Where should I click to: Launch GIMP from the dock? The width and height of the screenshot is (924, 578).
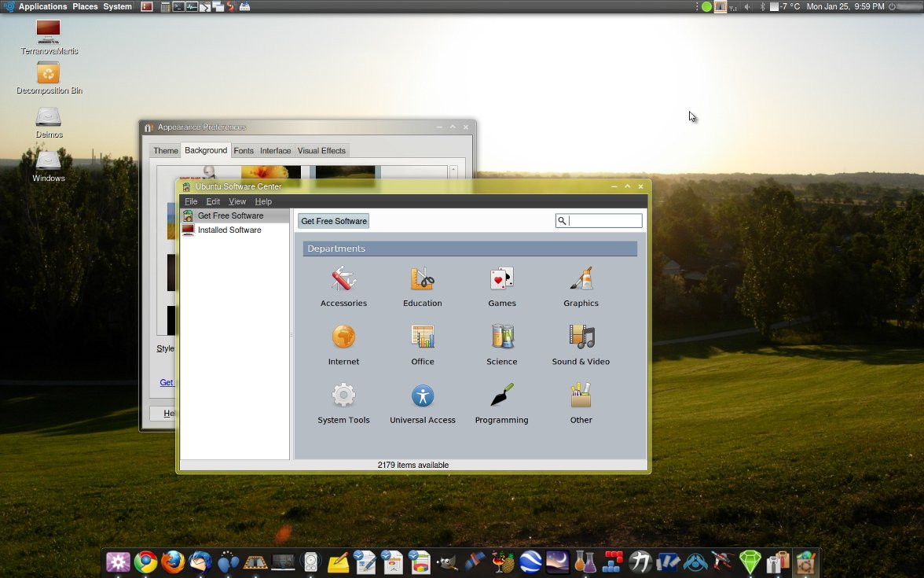click(x=447, y=562)
